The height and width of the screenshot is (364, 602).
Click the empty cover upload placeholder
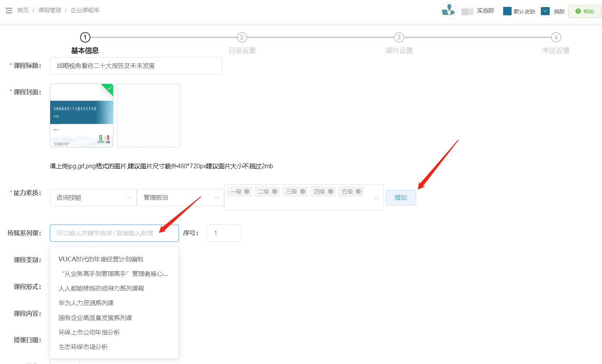pyautogui.click(x=149, y=115)
